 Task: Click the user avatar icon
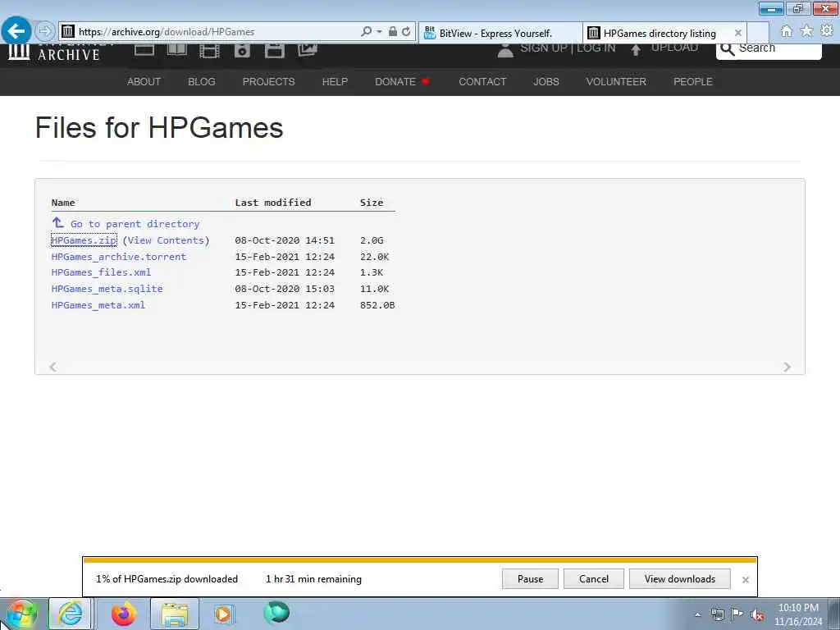click(505, 50)
